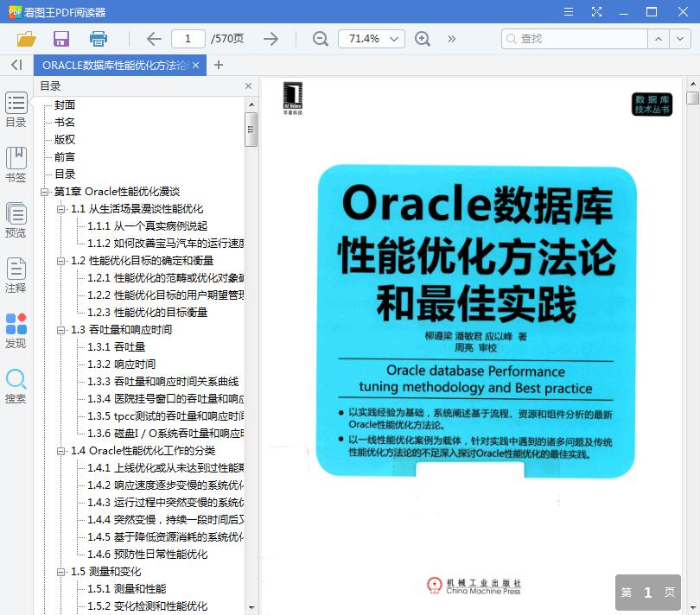Open section 1.5.2 变化检测和性能优化
Image resolution: width=700 pixels, height=615 pixels.
pyautogui.click(x=147, y=606)
